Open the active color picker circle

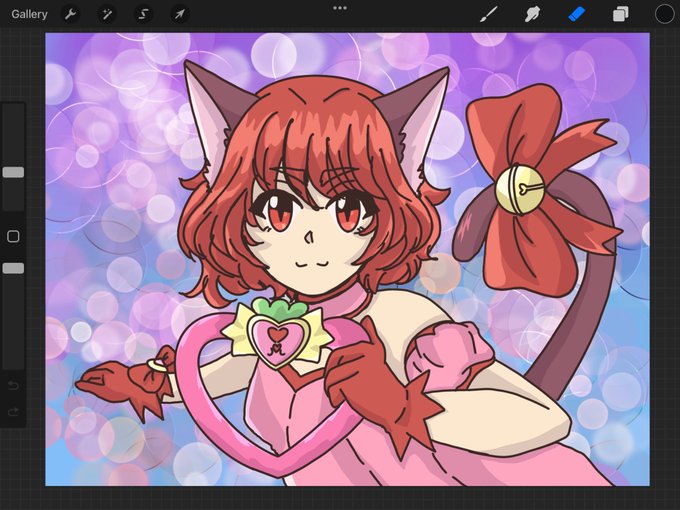point(664,14)
